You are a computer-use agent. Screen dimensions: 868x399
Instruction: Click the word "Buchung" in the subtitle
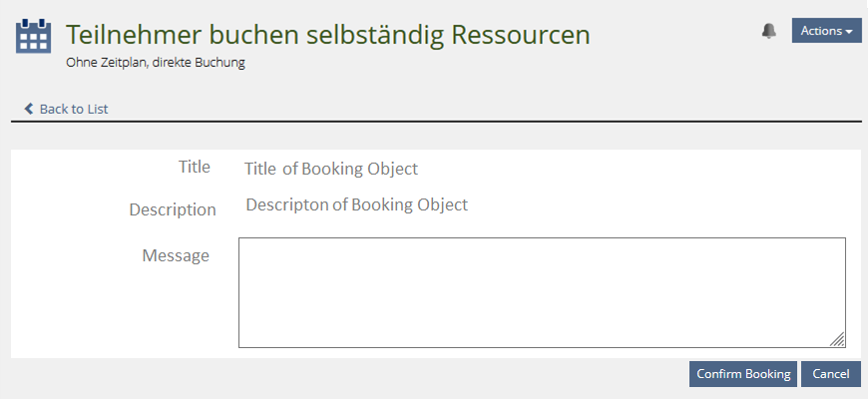(223, 62)
